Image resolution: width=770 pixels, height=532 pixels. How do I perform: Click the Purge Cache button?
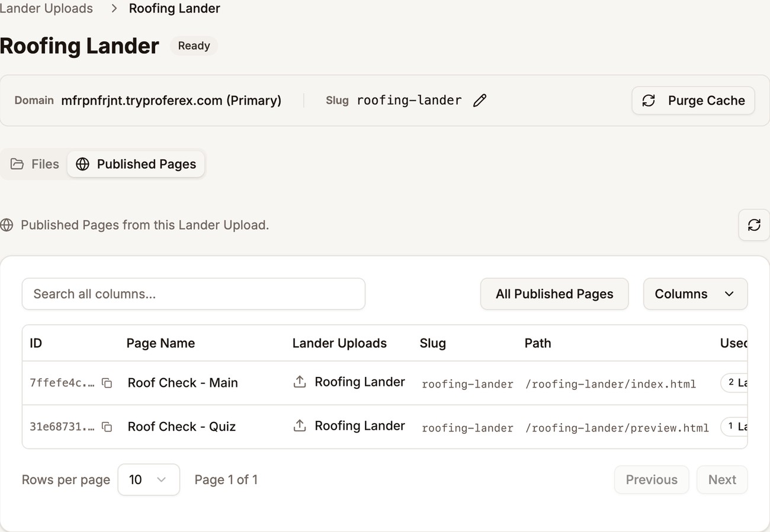coord(693,101)
